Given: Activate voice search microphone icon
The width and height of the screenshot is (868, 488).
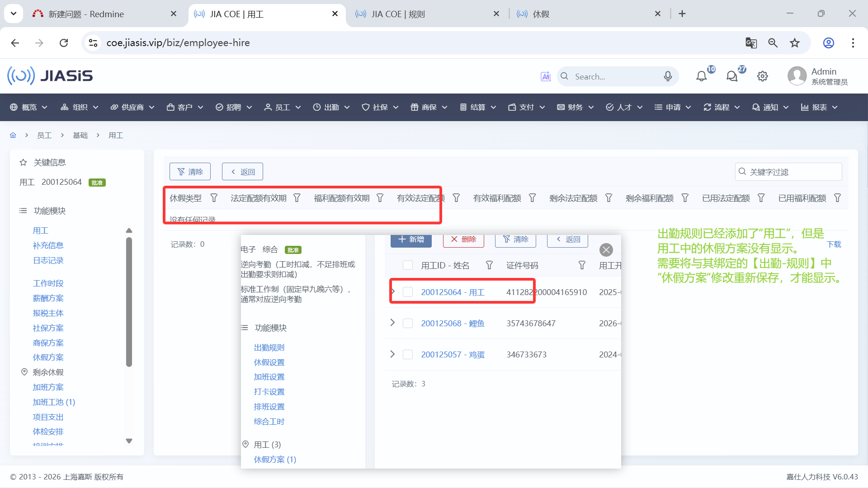Looking at the screenshot, I should [x=668, y=76].
